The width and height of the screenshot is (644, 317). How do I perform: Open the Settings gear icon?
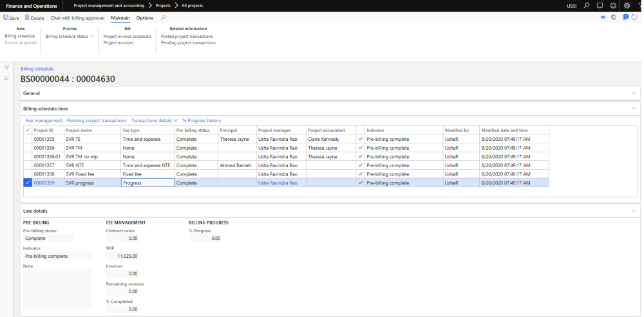coord(626,6)
